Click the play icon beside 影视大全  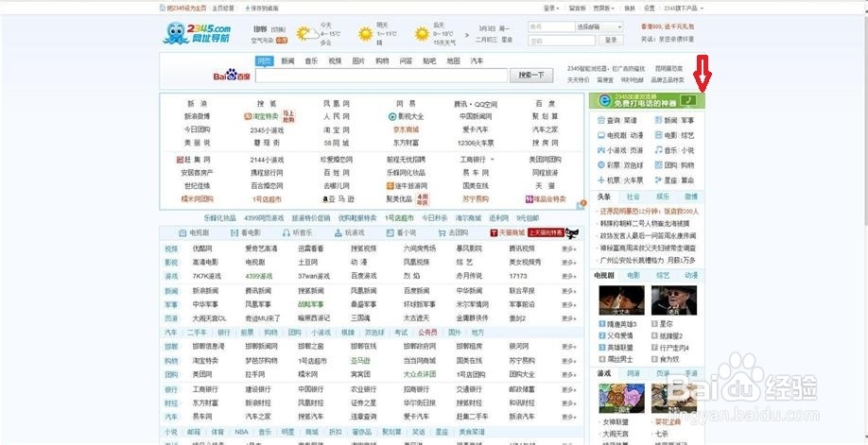pos(392,116)
